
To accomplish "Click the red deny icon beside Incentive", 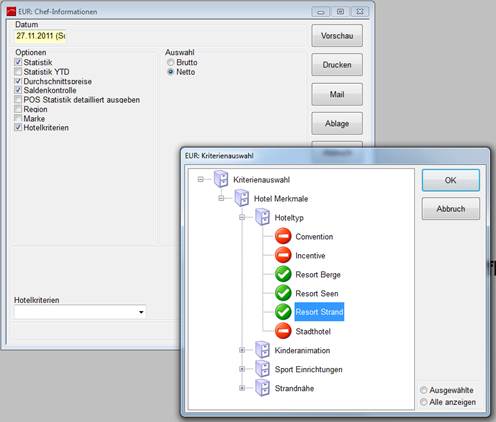I will pos(283,255).
